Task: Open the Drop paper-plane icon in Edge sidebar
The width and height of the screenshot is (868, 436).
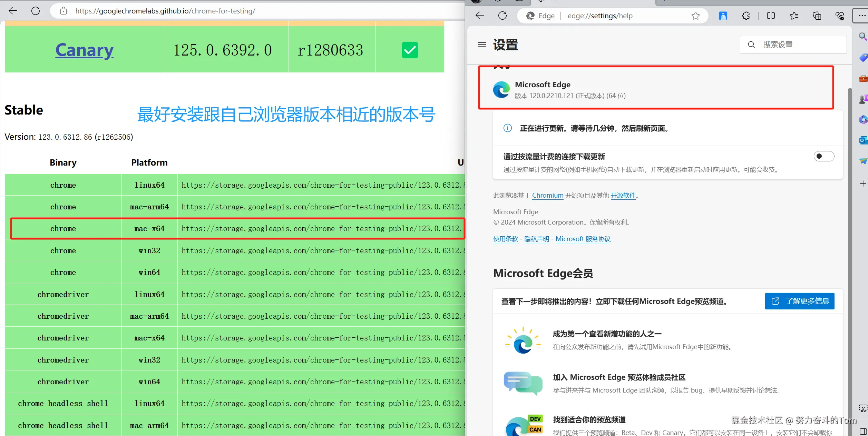Action: coord(863,161)
